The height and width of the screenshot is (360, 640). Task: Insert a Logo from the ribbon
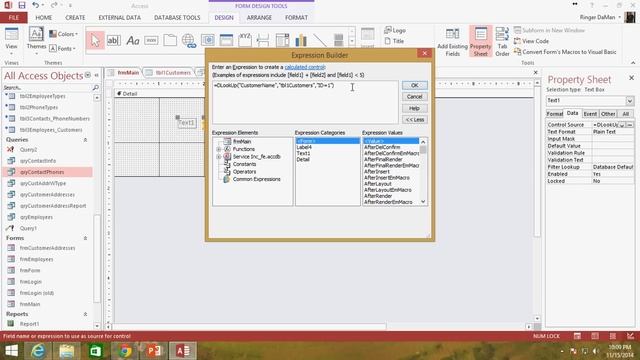point(395,30)
